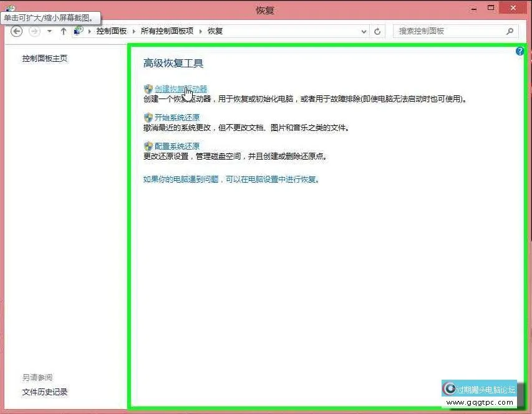Viewport: 532px width, 414px height.
Task: Go to 控制面板主页 in the sidebar
Action: pyautogui.click(x=44, y=58)
